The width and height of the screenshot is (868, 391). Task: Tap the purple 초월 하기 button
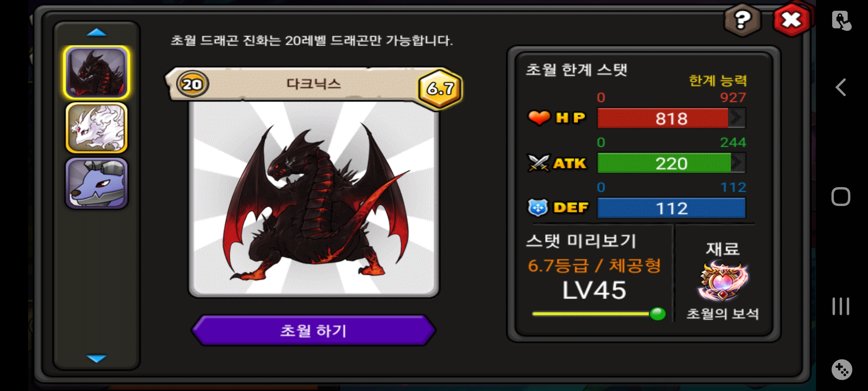click(314, 330)
